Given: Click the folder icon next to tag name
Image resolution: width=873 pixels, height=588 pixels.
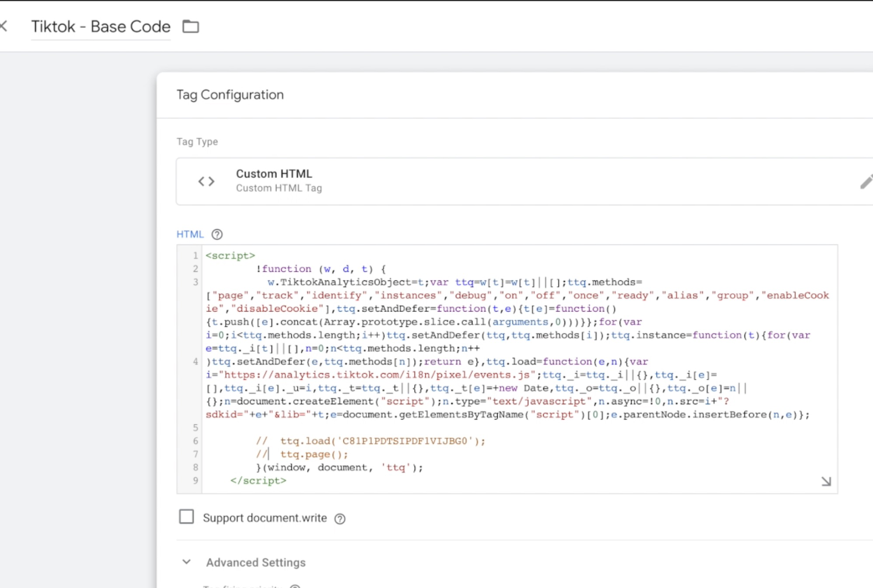Looking at the screenshot, I should (x=191, y=27).
